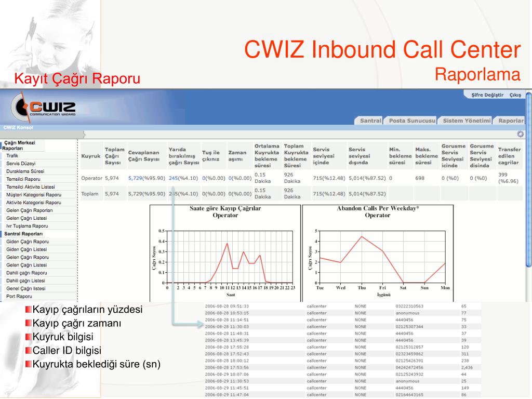Select the Santral Raporları section header

coord(23,234)
